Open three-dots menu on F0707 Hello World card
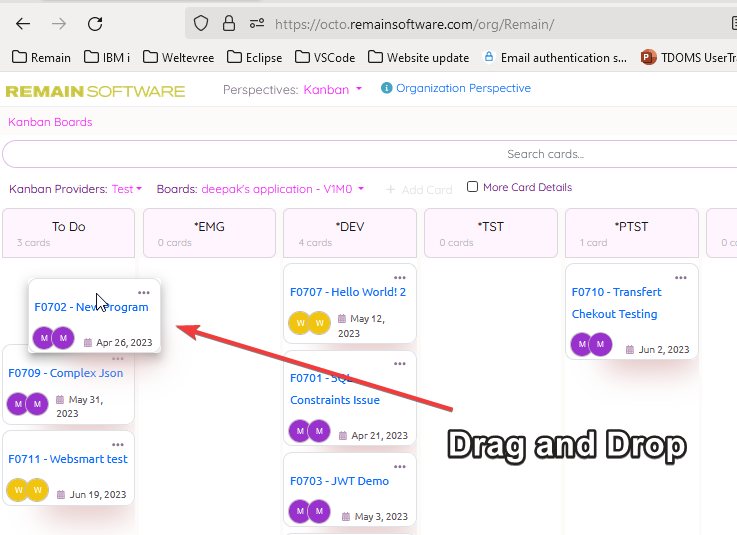The width and height of the screenshot is (737, 535). pos(399,277)
